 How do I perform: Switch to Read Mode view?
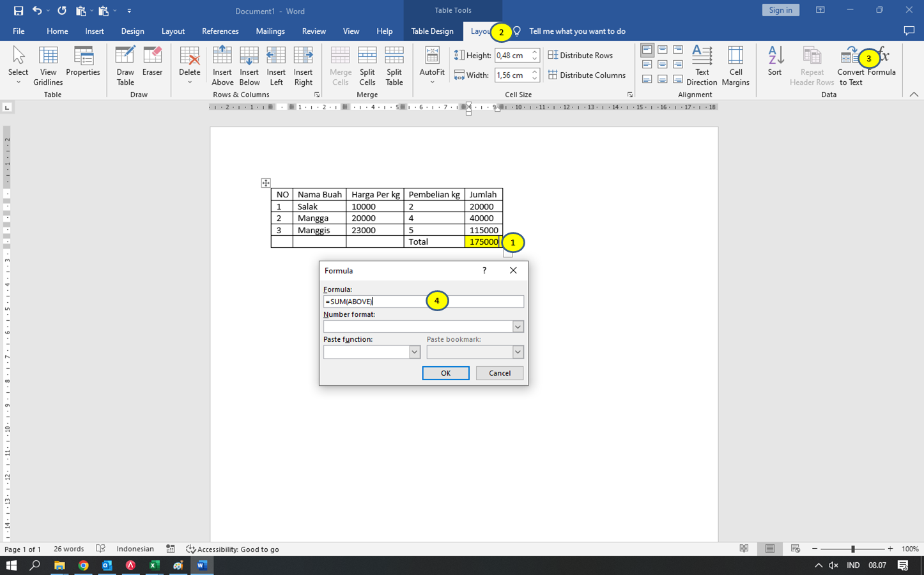click(x=744, y=549)
